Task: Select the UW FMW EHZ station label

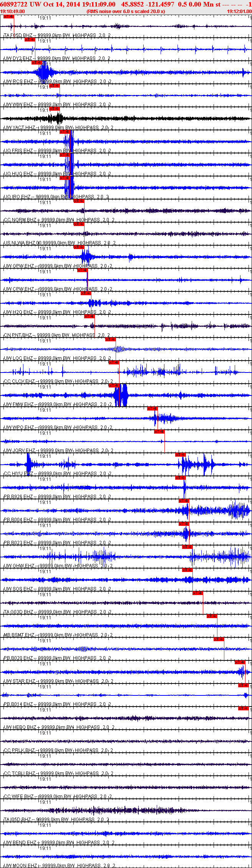Action: coord(58,404)
